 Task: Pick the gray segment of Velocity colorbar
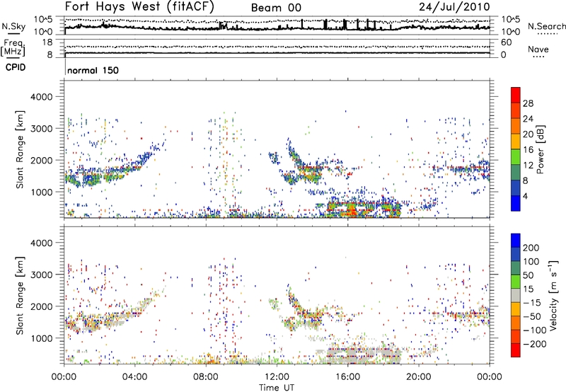pyautogui.click(x=516, y=295)
